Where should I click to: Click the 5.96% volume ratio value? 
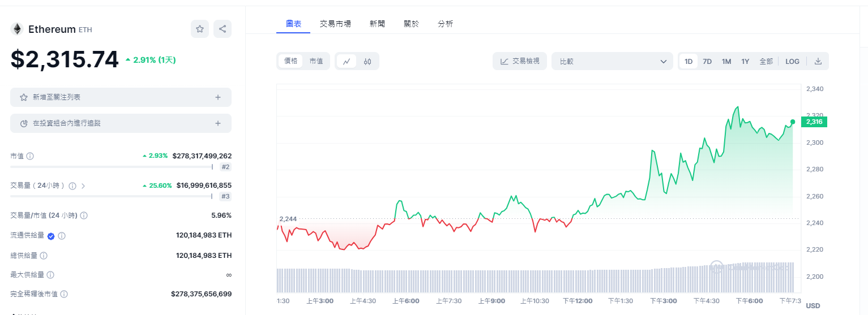(221, 215)
